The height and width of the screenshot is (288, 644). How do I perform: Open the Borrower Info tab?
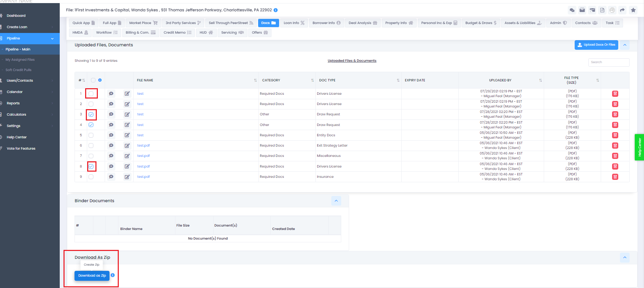point(326,23)
